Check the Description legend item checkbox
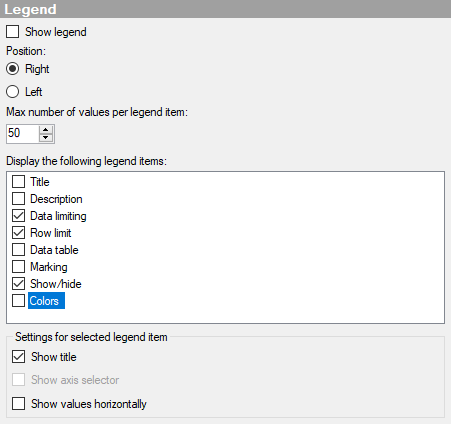The image size is (451, 424). click(18, 199)
